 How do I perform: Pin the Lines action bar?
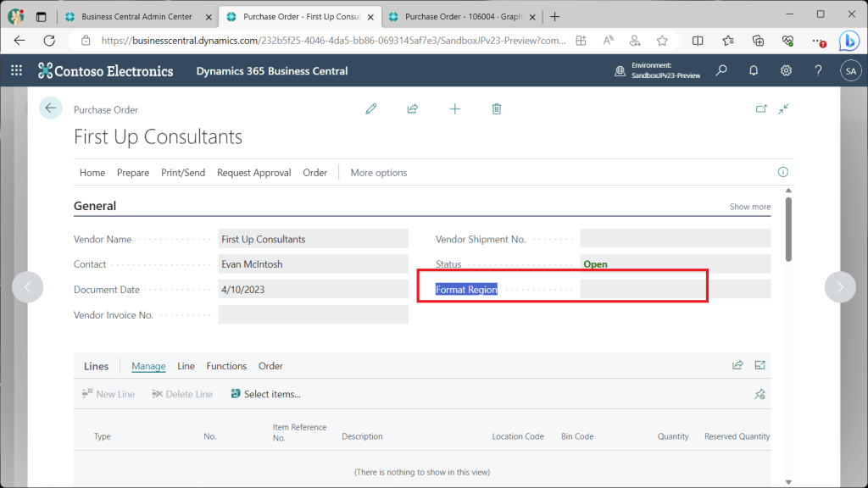(759, 394)
